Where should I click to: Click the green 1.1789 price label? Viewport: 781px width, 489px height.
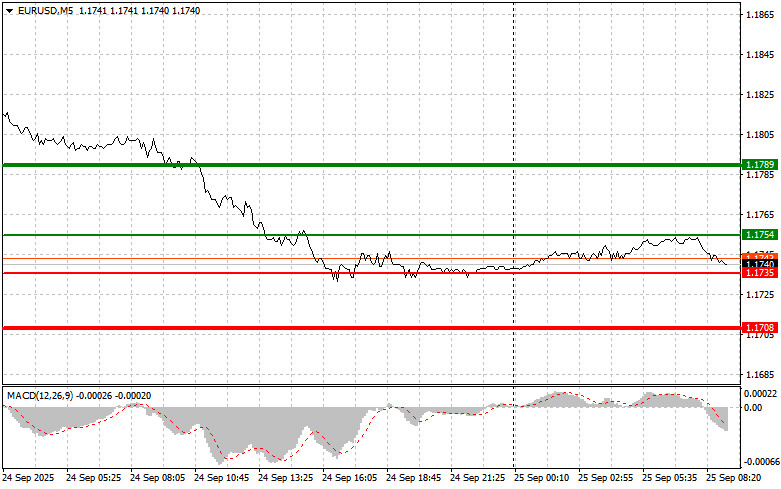[x=755, y=164]
